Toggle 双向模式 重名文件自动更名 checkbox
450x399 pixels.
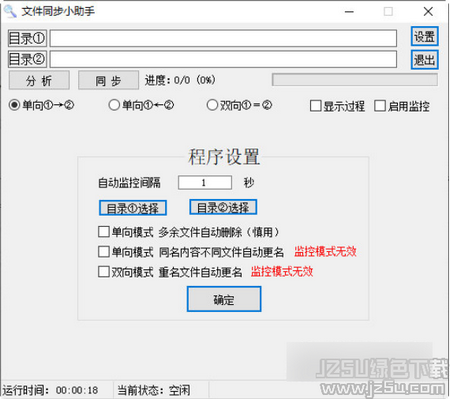click(170, 272)
